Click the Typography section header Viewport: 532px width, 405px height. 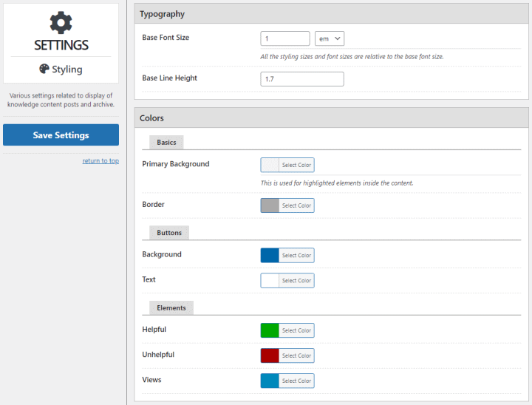[332, 14]
